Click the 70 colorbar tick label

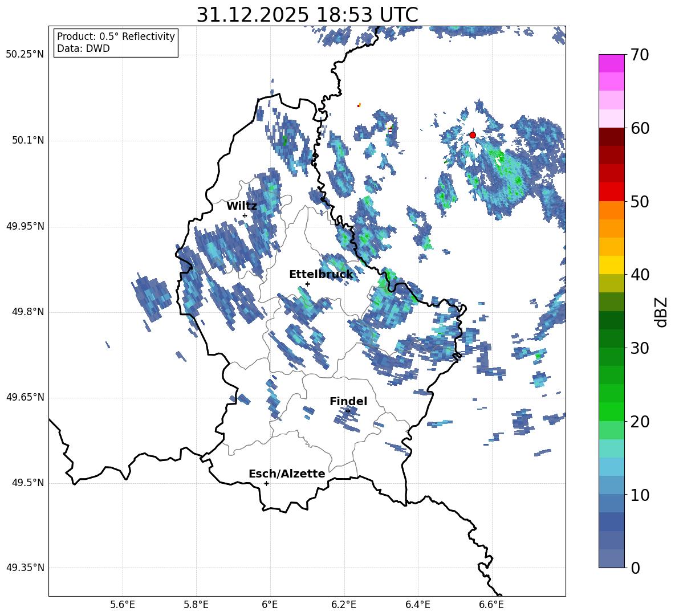click(641, 55)
